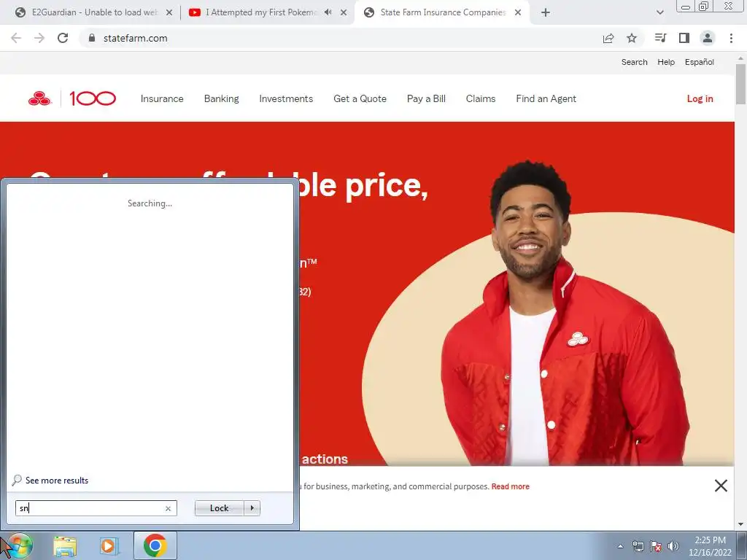Screen dimensions: 747x560
Task: Bookmark this page with the star icon
Action: (x=632, y=38)
